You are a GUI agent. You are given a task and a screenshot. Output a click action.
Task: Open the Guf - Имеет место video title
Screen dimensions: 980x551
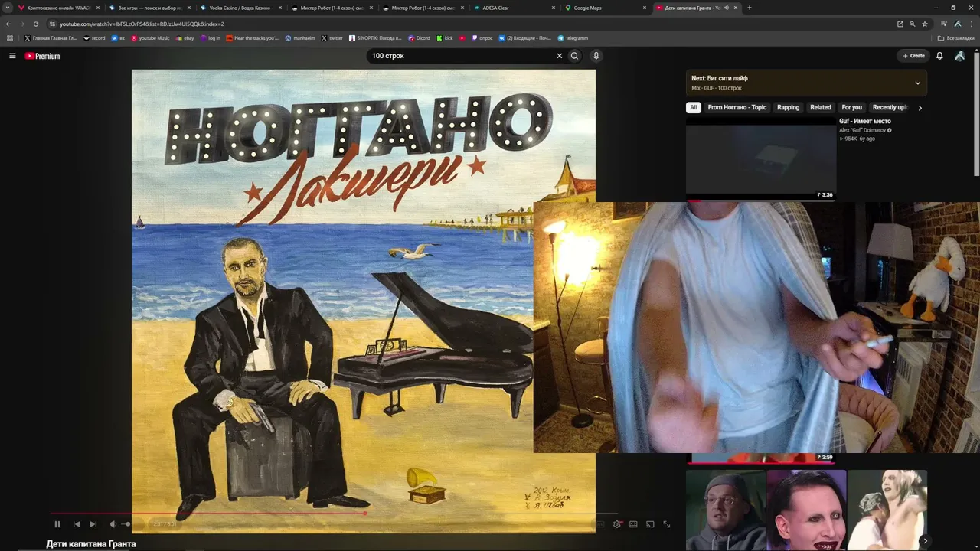coord(865,122)
